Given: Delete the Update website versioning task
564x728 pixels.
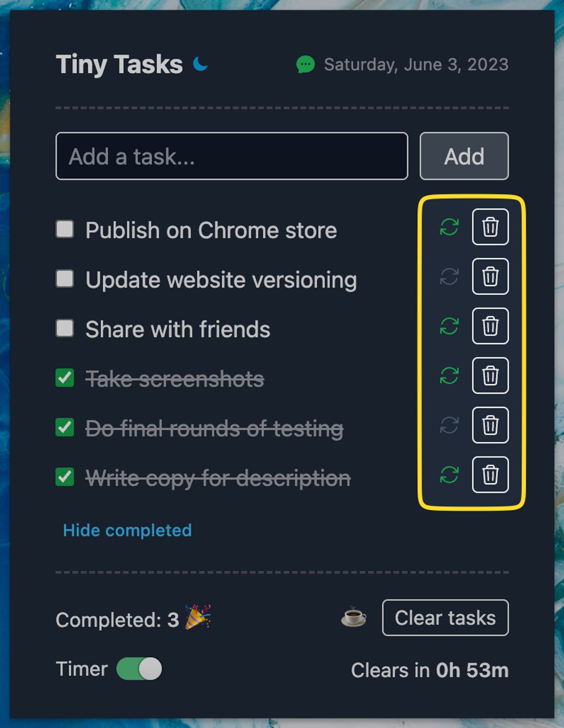Looking at the screenshot, I should tap(491, 277).
